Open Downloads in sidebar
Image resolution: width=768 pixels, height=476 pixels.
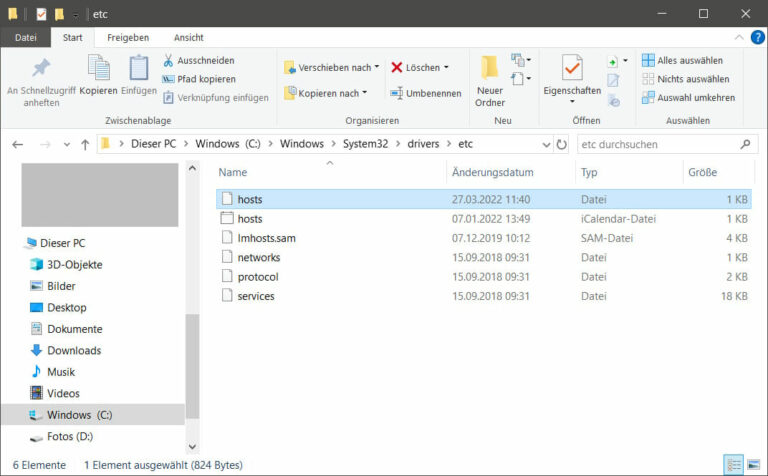(66, 351)
